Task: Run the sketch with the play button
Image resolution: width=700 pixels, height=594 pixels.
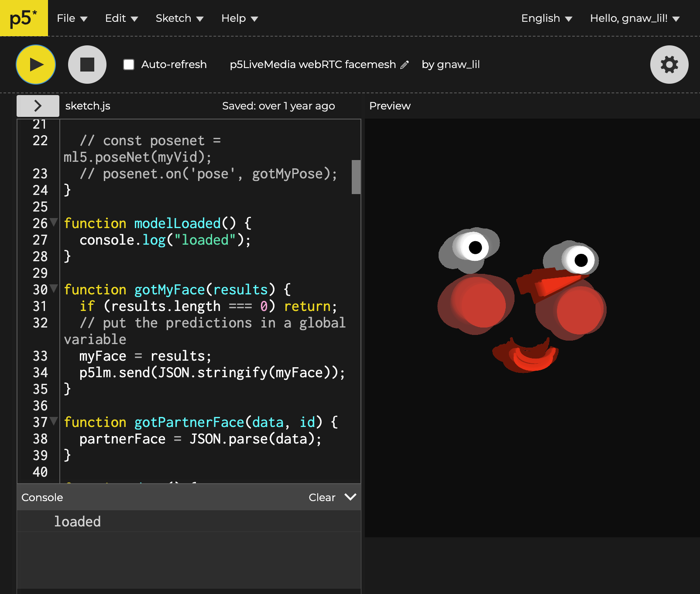Action: pos(36,65)
